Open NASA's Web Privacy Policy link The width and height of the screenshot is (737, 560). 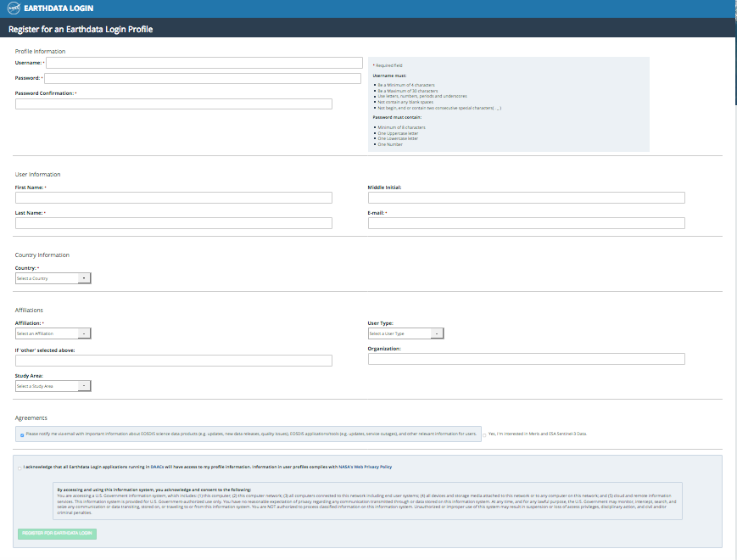(366, 467)
